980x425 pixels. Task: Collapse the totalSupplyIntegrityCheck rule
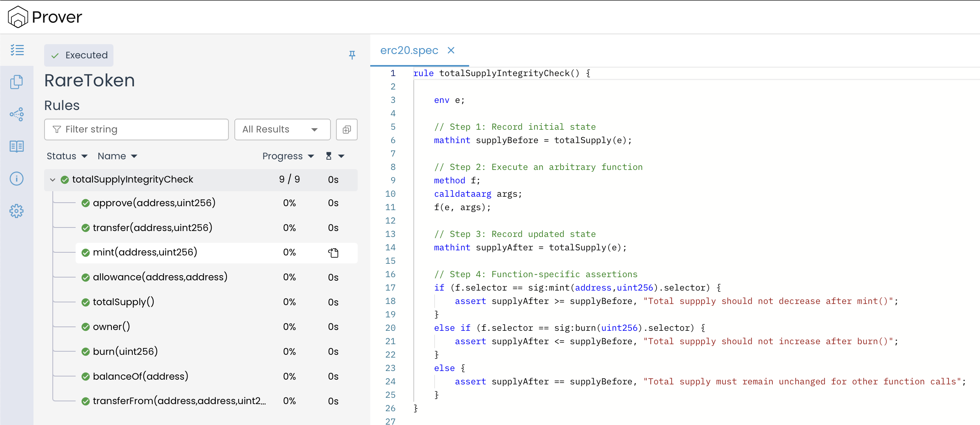click(52, 180)
